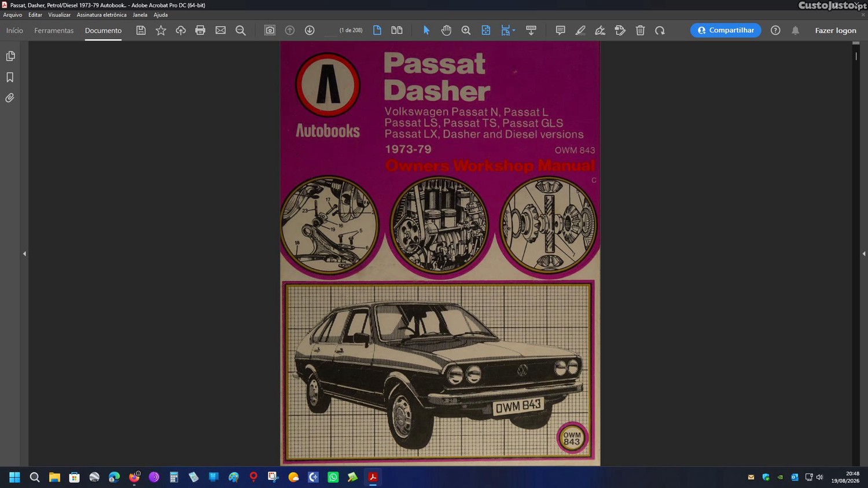Image resolution: width=868 pixels, height=488 pixels.
Task: Open the attachments paperclip panel
Action: pyautogui.click(x=10, y=98)
